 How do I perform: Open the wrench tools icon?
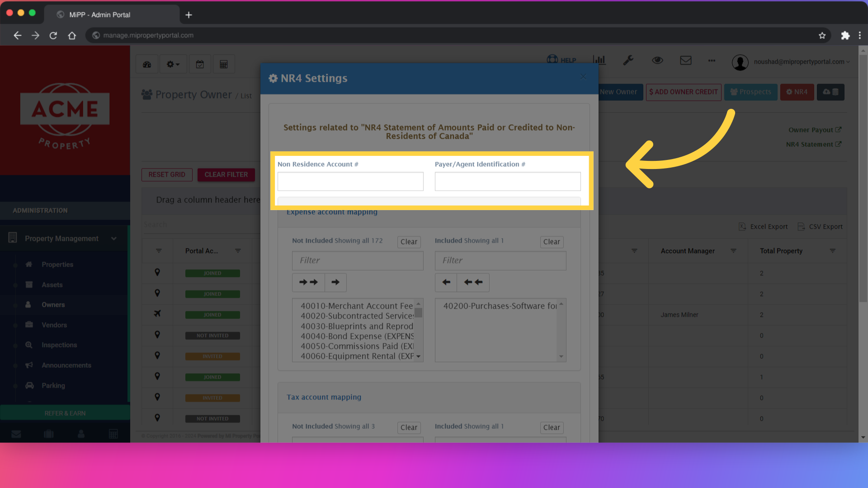point(628,60)
